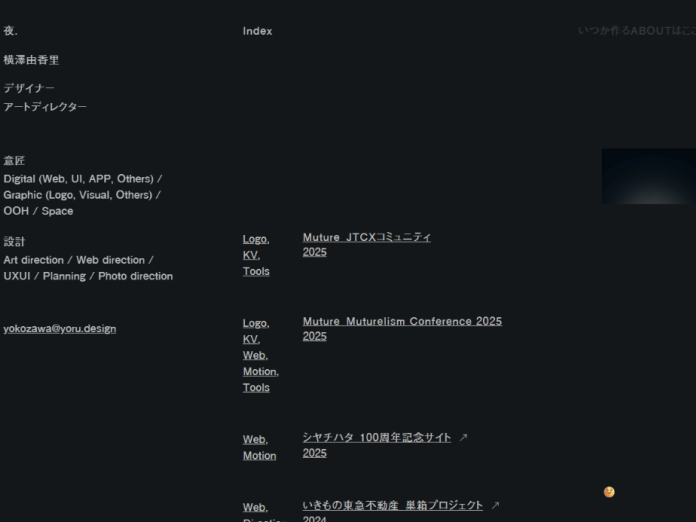The image size is (696, 522).
Task: Click the external arrow icon beside シヤチハタ 100周年記念サイト
Action: click(x=463, y=438)
